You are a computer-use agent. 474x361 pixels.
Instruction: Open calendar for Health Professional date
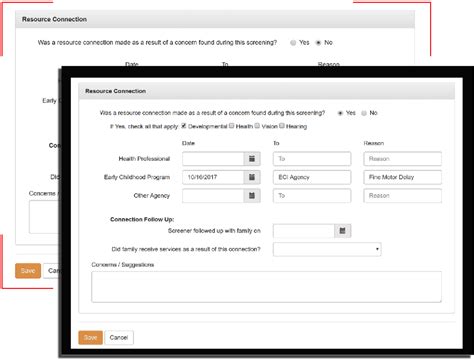point(252,159)
